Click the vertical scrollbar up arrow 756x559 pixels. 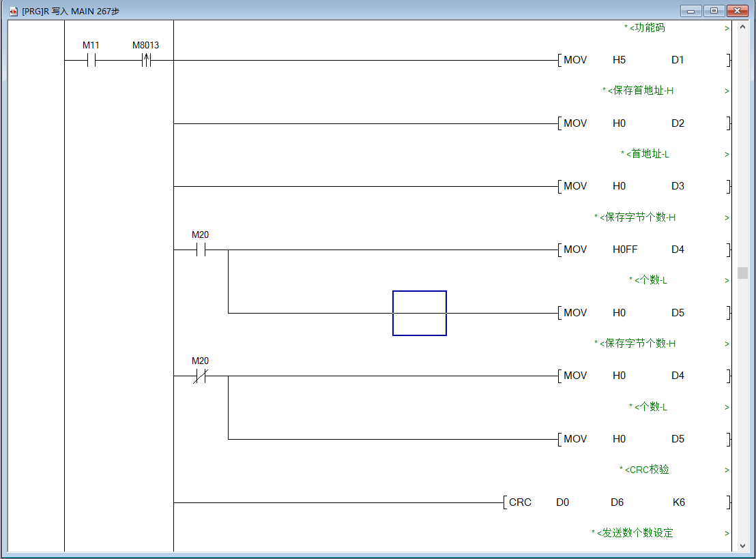point(742,28)
